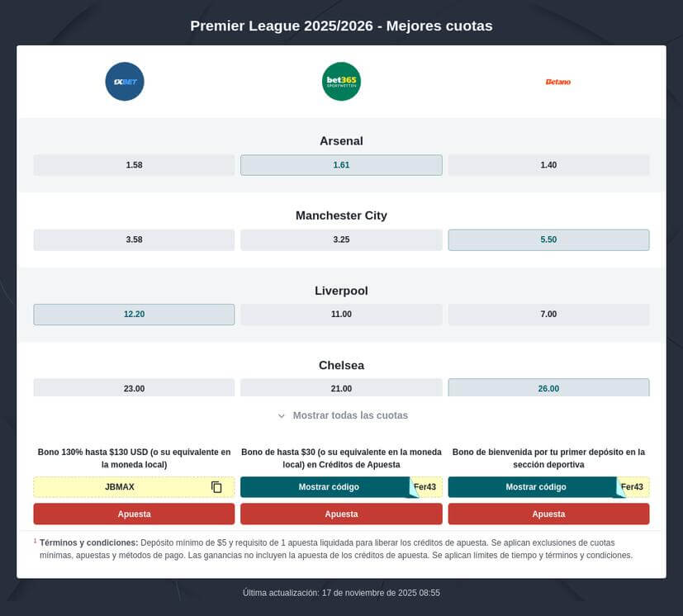Select Chelsea's 26.00 Betano odds
683x616 pixels.
click(x=548, y=387)
